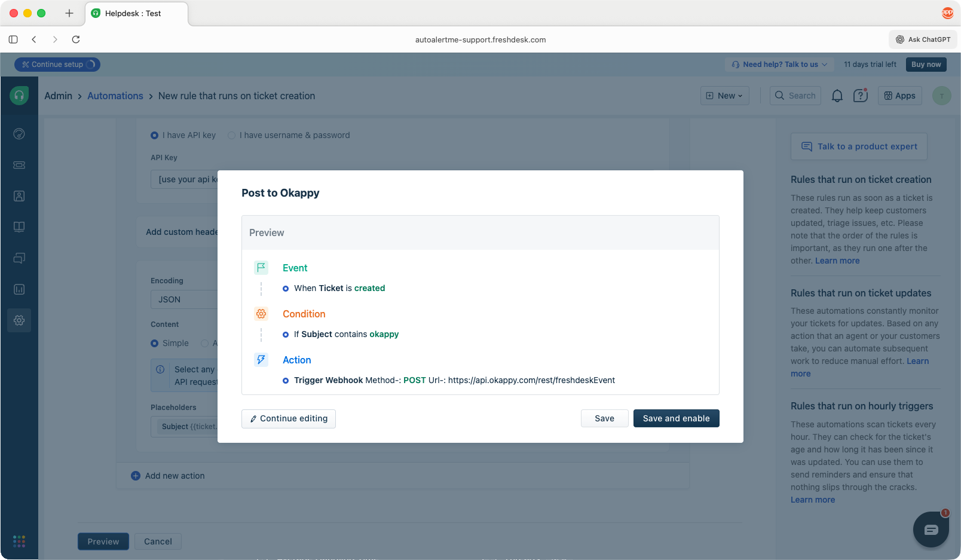Click Talk to a product expert
The width and height of the screenshot is (961, 560).
(859, 146)
